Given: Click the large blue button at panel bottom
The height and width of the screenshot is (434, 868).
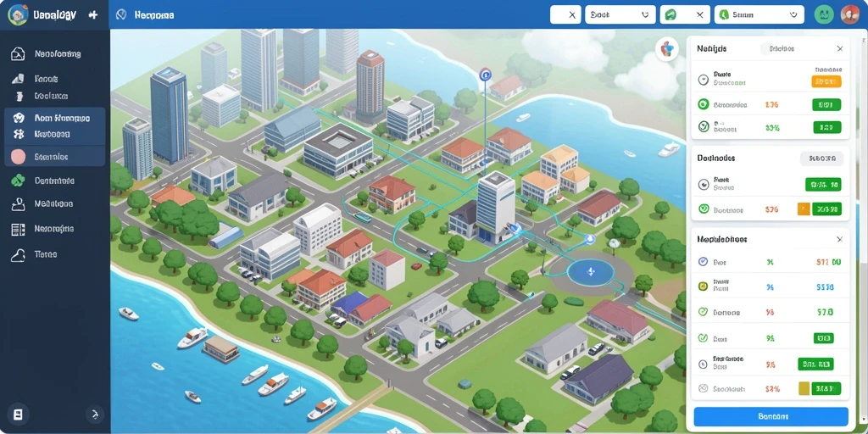Looking at the screenshot, I should (771, 416).
